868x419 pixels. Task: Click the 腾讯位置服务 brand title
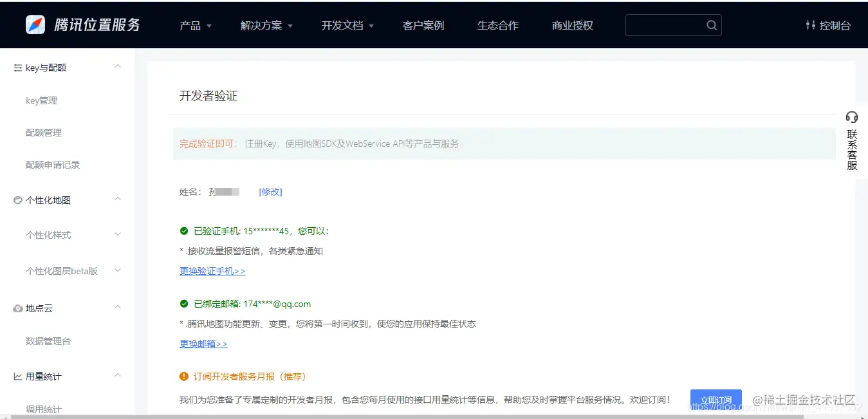click(x=97, y=25)
